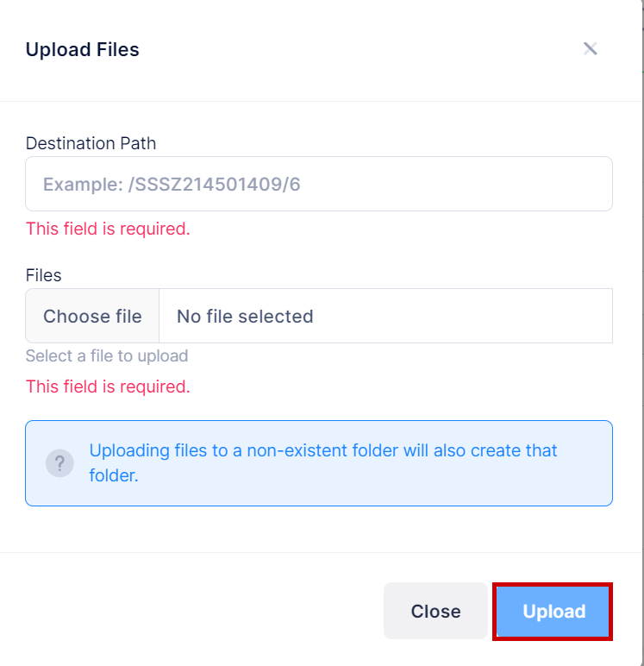Focus the Destination Path input field
Image resolution: width=644 pixels, height=666 pixels.
318,184
